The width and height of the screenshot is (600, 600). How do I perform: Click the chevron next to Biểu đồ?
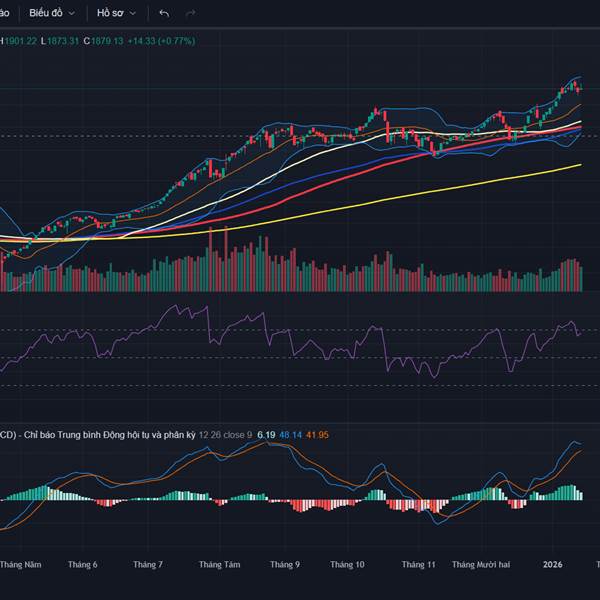[x=71, y=13]
